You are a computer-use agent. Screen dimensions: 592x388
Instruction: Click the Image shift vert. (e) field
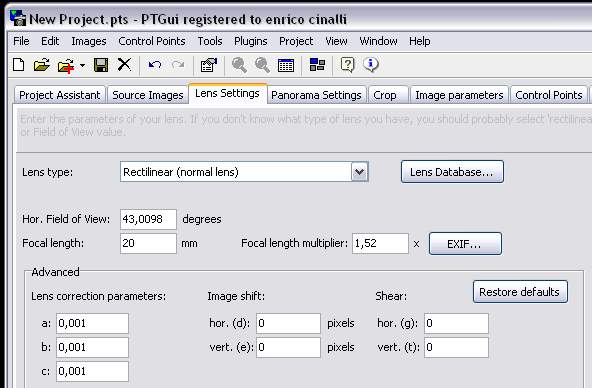(288, 347)
